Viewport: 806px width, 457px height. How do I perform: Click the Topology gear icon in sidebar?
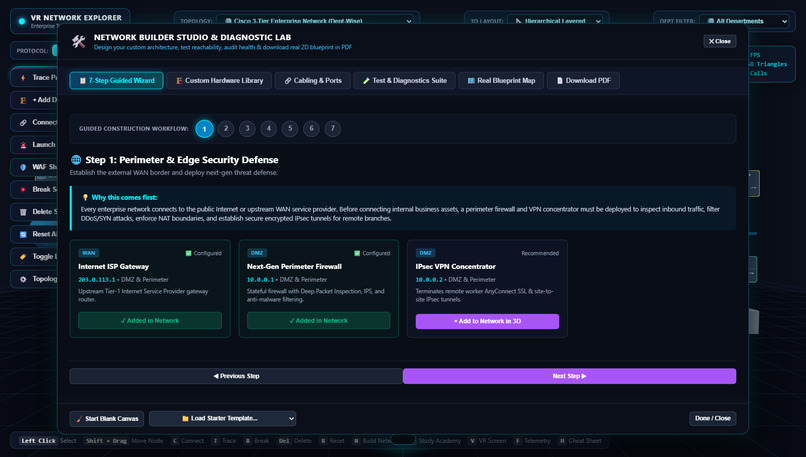(x=23, y=279)
